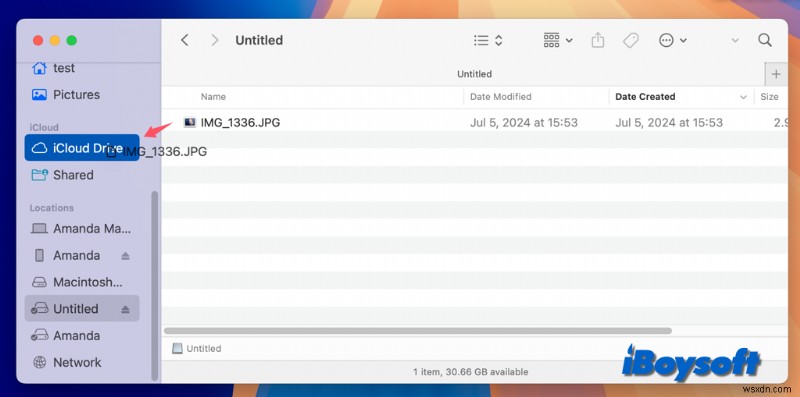
Task: Click the sidebar vertical scrollbar
Action: [155, 286]
